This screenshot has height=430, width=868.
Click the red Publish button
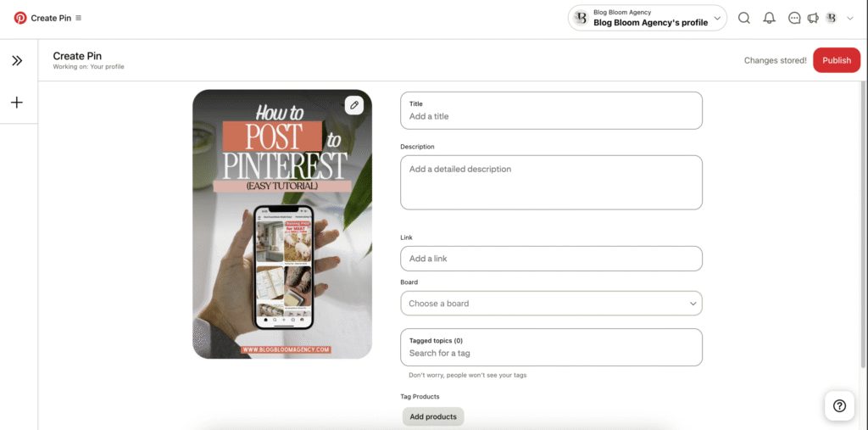(x=837, y=60)
